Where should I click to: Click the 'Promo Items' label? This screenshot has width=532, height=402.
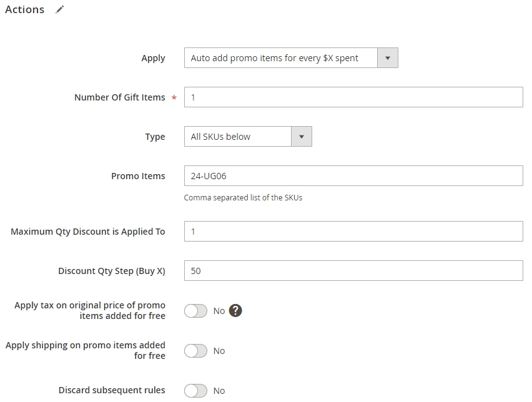click(x=138, y=176)
